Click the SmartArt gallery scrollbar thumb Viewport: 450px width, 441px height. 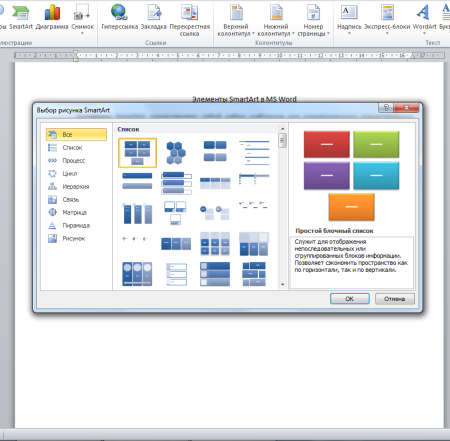click(283, 140)
